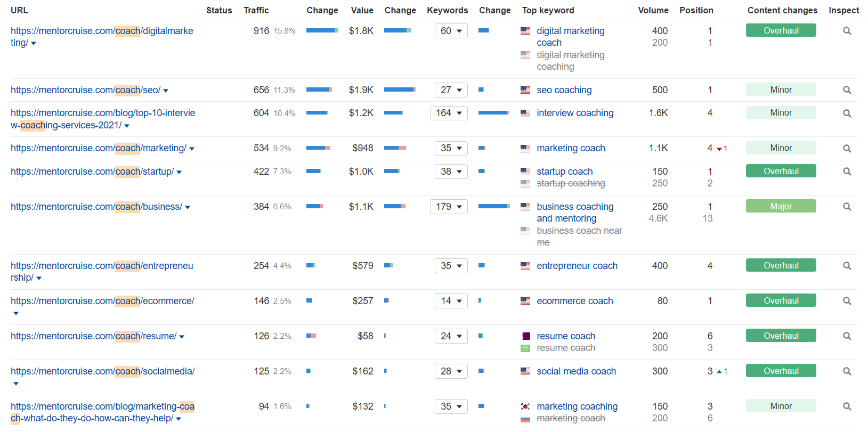Click volume cell 1.6K

point(658,113)
